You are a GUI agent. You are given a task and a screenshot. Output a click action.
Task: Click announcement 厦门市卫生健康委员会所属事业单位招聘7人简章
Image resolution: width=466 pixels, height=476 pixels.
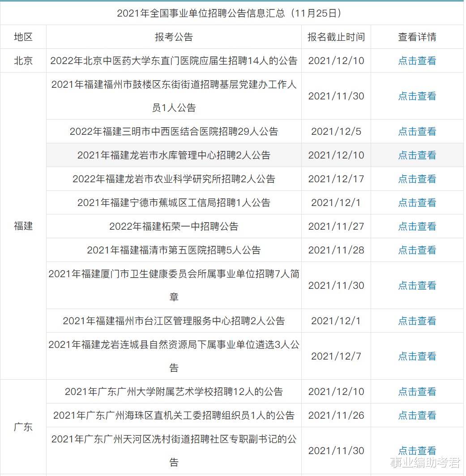coord(174,285)
